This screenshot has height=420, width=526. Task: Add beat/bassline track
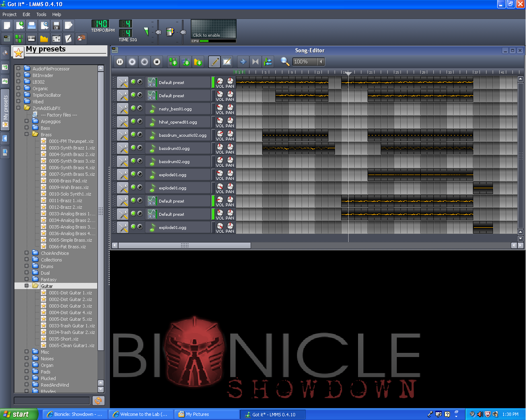click(x=173, y=62)
